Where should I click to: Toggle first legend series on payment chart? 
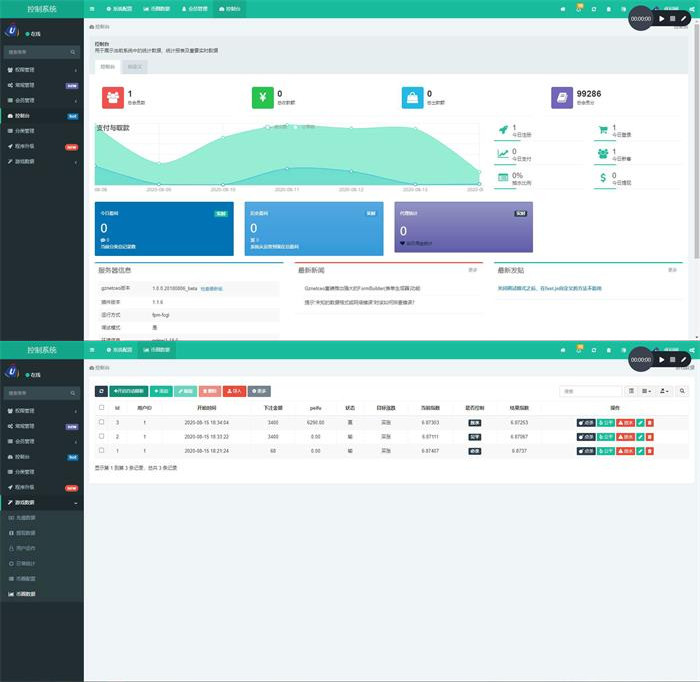(278, 127)
